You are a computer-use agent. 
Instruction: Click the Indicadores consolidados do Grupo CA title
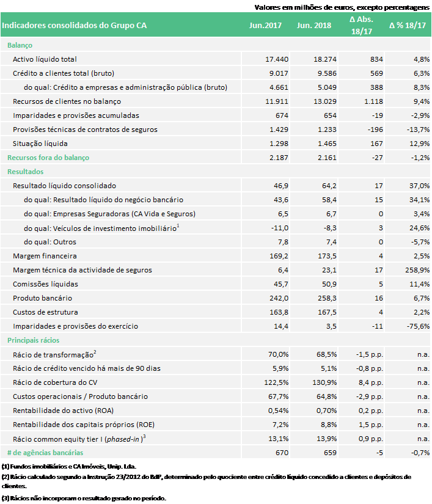tap(75, 26)
